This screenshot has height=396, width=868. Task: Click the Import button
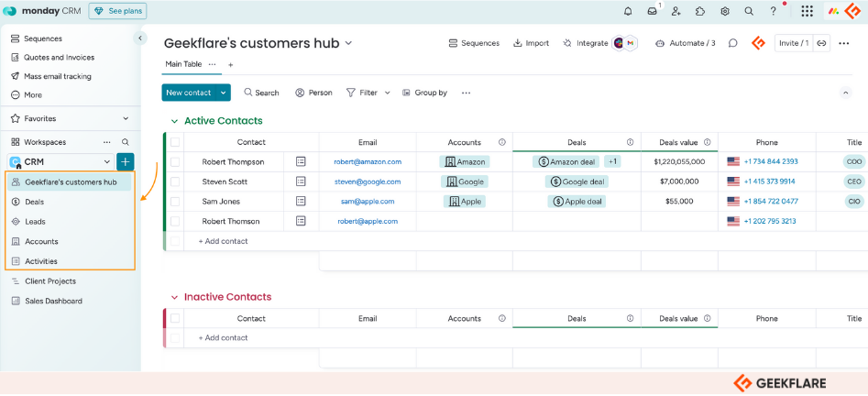[531, 43]
